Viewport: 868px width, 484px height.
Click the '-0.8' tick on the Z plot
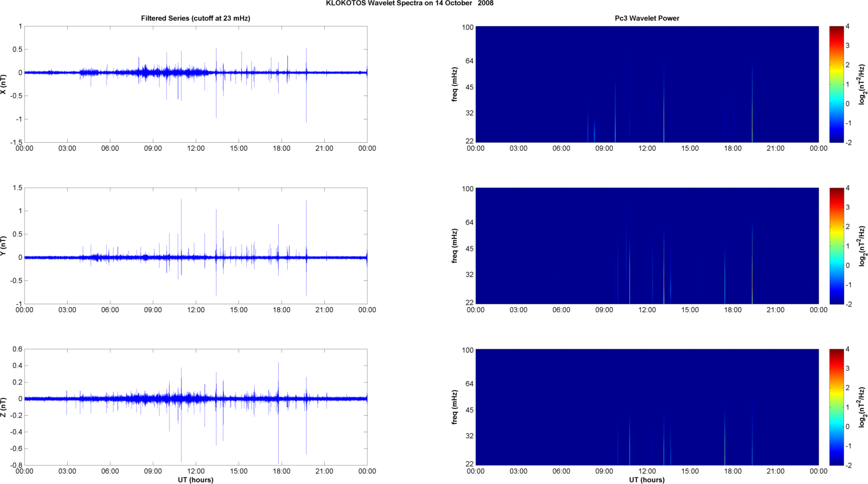pyautogui.click(x=16, y=465)
